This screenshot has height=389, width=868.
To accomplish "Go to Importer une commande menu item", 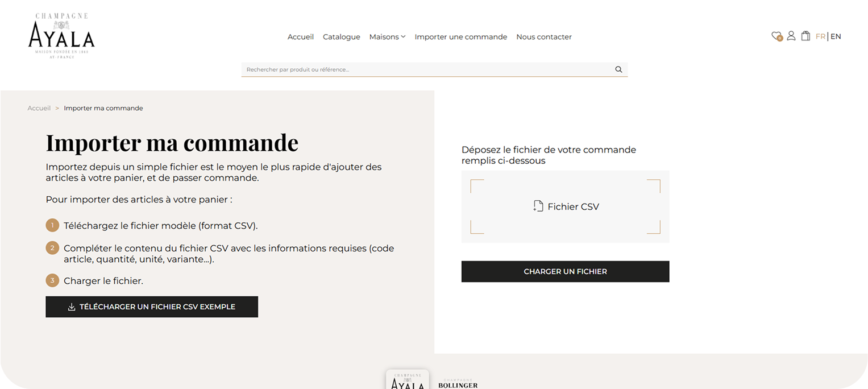I will (x=461, y=37).
